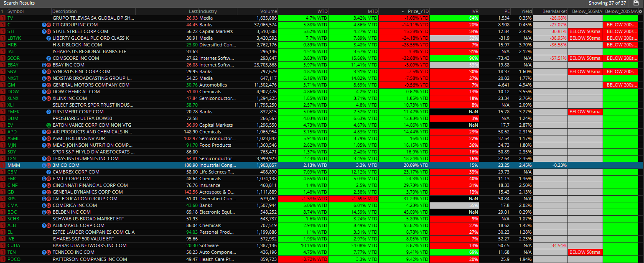Click the phone icon next to TENNECO INC

click(x=50, y=252)
